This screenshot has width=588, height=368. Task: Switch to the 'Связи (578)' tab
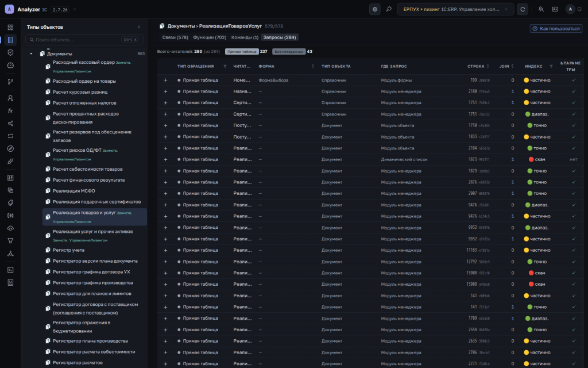175,37
